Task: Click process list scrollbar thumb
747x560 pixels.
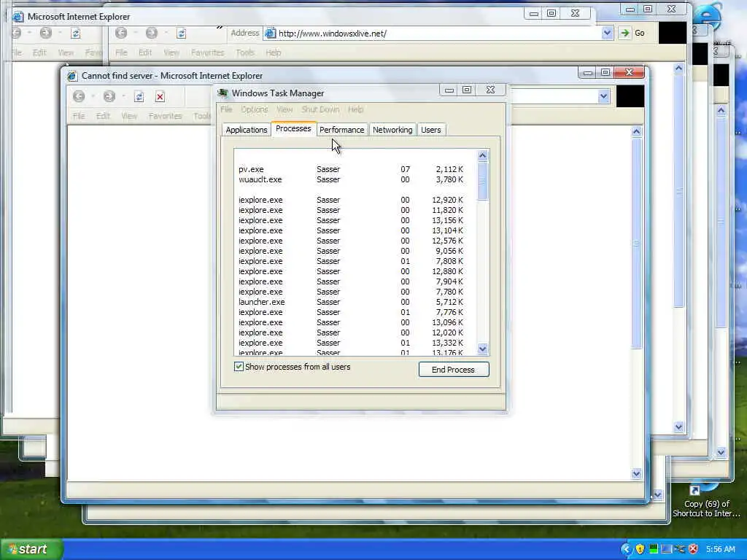Action: (482, 181)
